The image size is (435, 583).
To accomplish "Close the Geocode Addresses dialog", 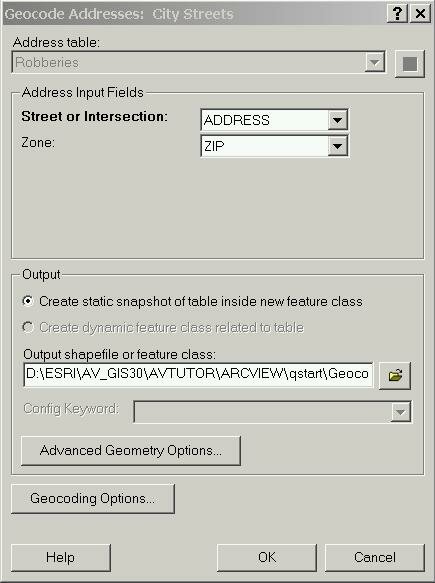I will pos(420,14).
